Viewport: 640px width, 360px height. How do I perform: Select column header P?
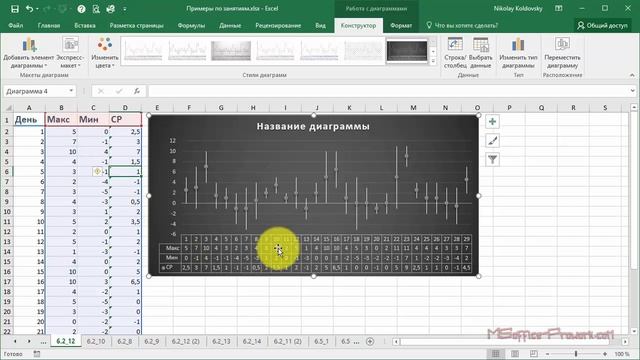pos(509,108)
